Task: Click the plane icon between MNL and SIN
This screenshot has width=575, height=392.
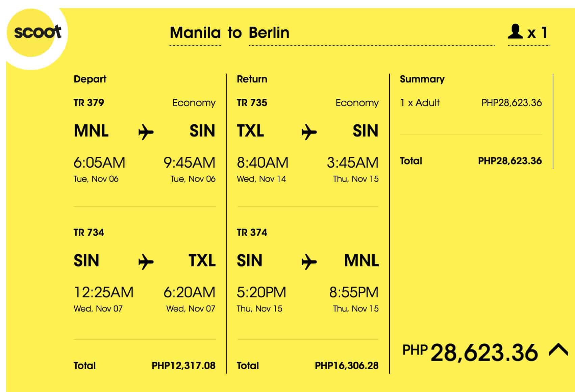Action: point(146,131)
